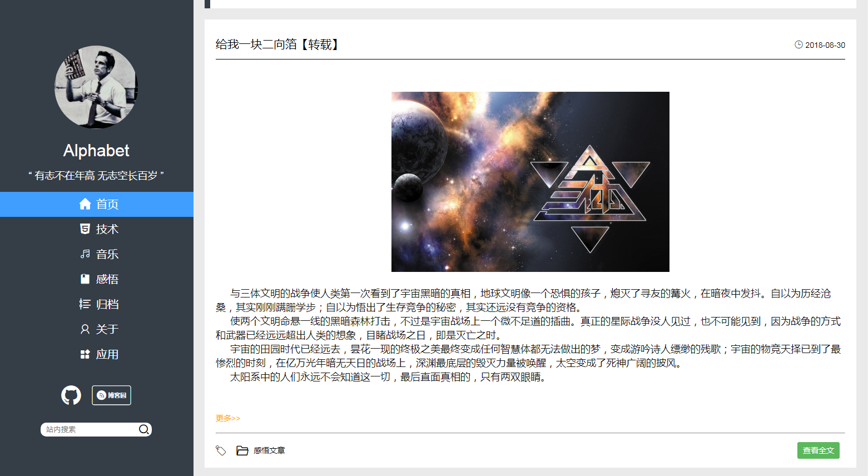Click the person icon beside 关于

pos(85,329)
